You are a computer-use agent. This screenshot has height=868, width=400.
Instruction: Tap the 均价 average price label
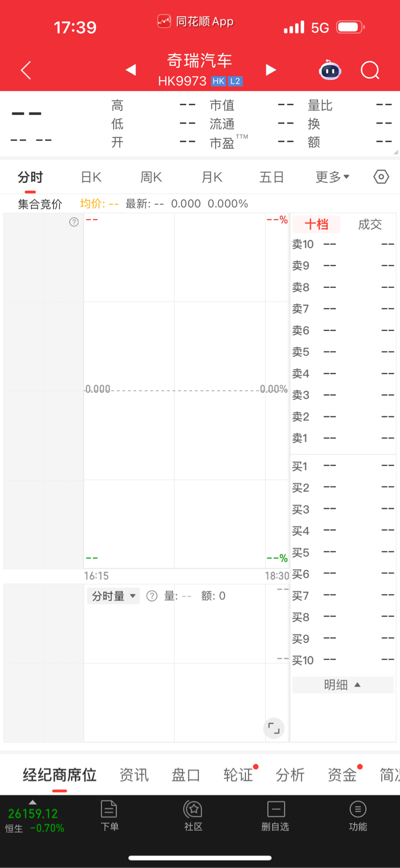click(99, 204)
